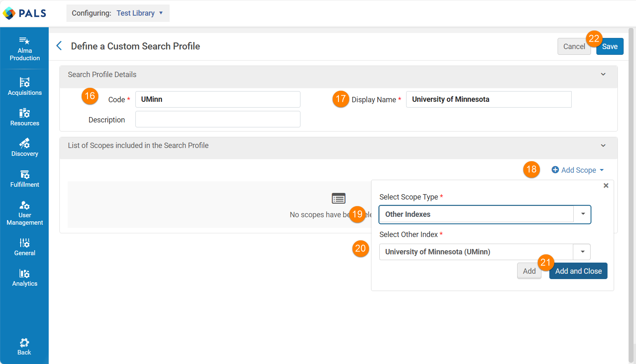Click the Cancel button
This screenshot has width=636, height=364.
[x=574, y=47]
